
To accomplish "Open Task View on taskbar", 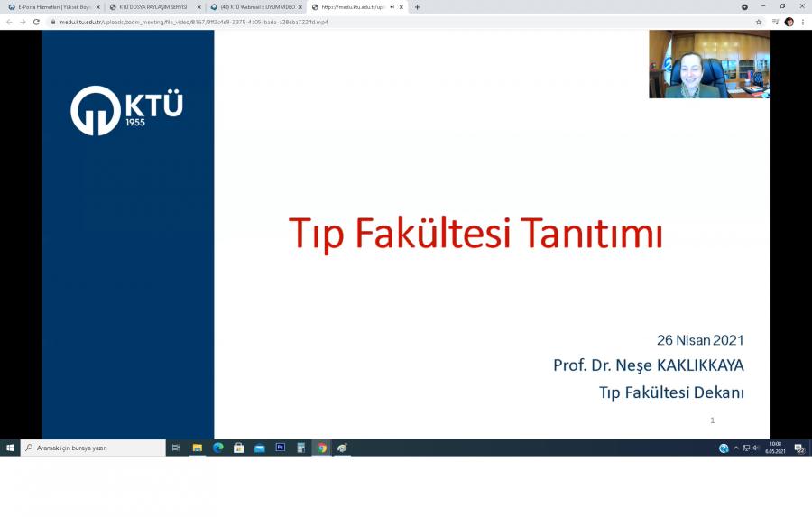I will point(176,448).
